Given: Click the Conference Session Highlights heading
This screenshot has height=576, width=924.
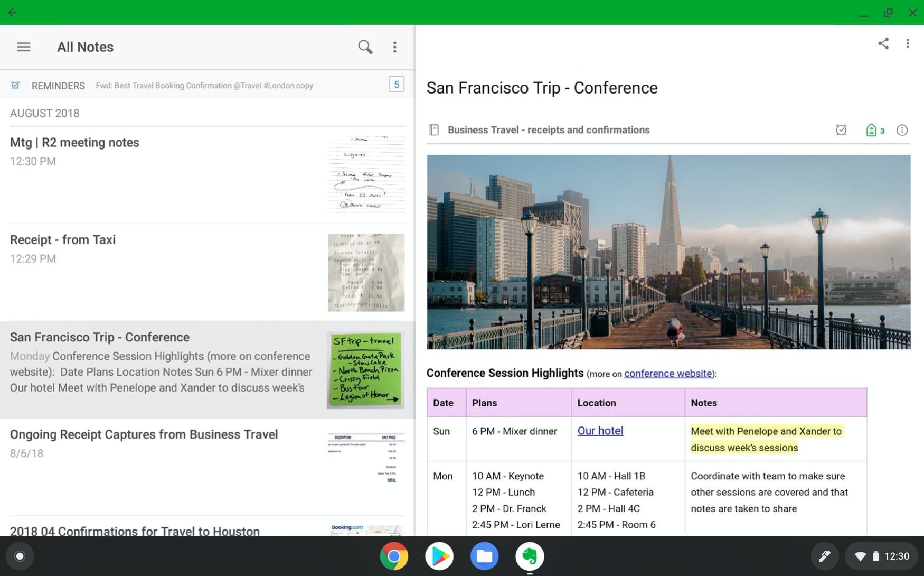Looking at the screenshot, I should click(x=505, y=373).
